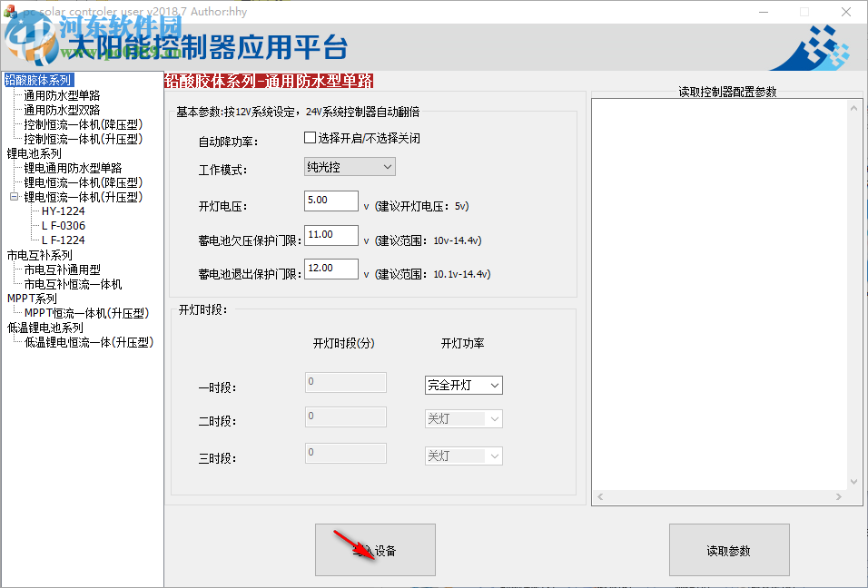Click the 二时段 duration input field
The width and height of the screenshot is (868, 588).
coord(345,416)
